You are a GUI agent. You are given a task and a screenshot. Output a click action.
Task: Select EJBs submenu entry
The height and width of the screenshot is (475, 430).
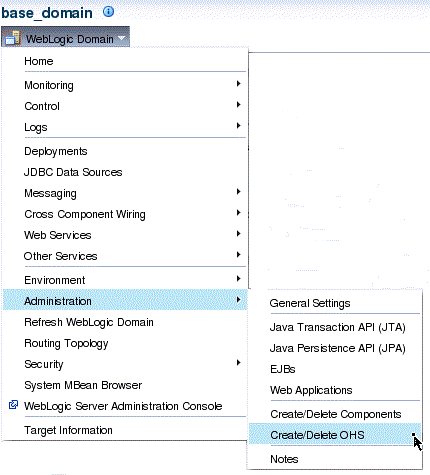coord(283,369)
